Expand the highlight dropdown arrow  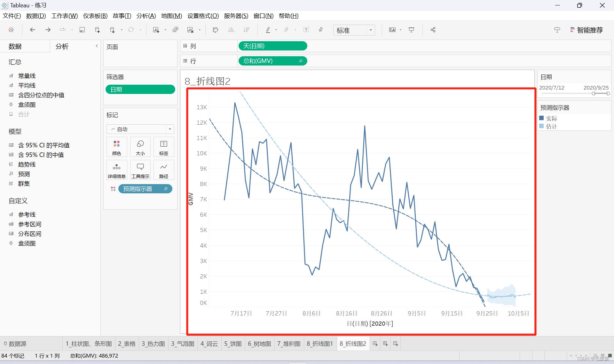pyautogui.click(x=276, y=30)
